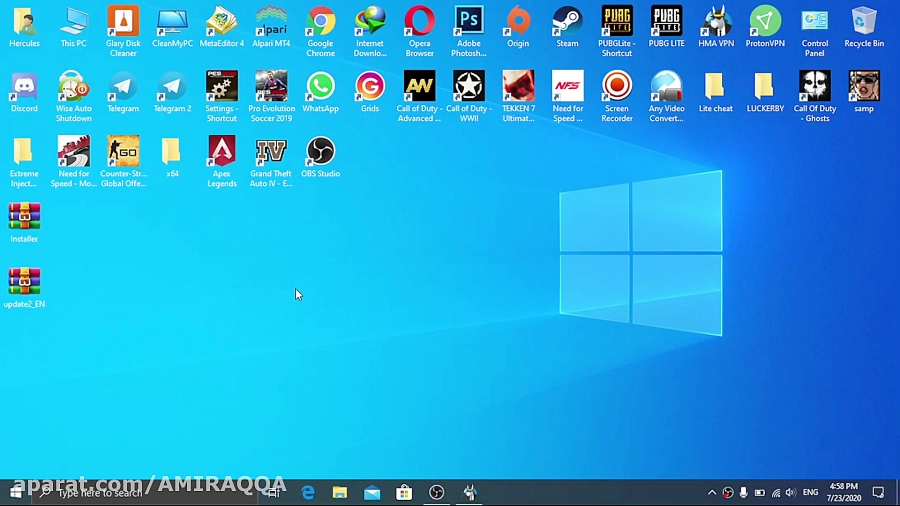
Task: Open the Action Center notifications
Action: click(878, 493)
